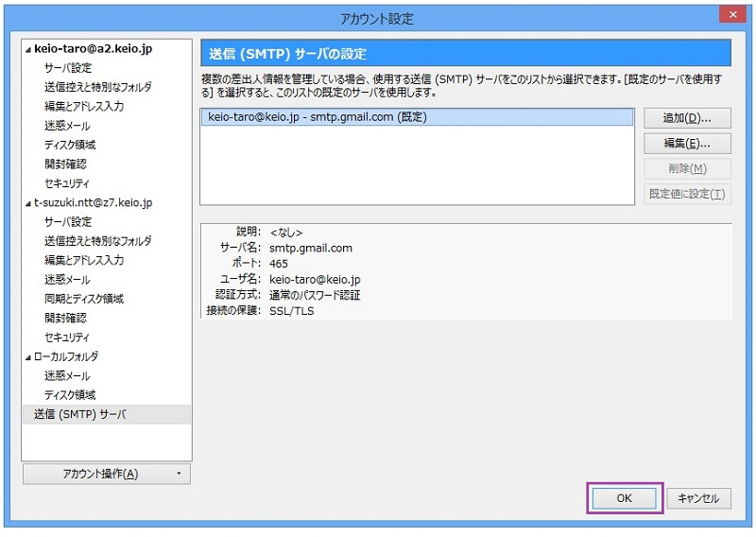Viewport: 756px width, 537px height.
Task: Select 編集とアドレス入力 under keio-taro account
Action: [x=84, y=106]
